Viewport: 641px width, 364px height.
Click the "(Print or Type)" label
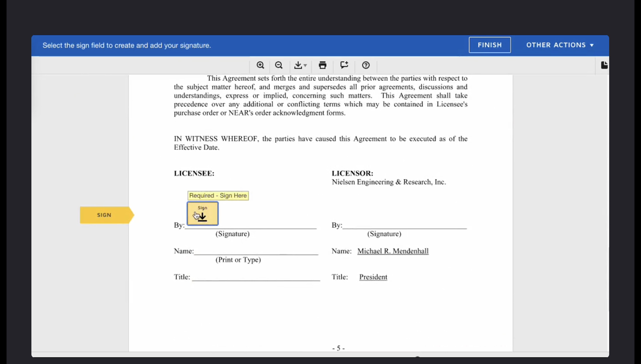point(238,260)
